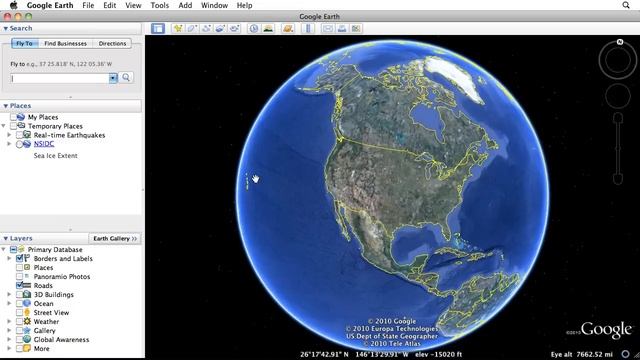Click the Add Polygon toolbar icon
Viewport: 640px width, 360px height.
tap(192, 29)
